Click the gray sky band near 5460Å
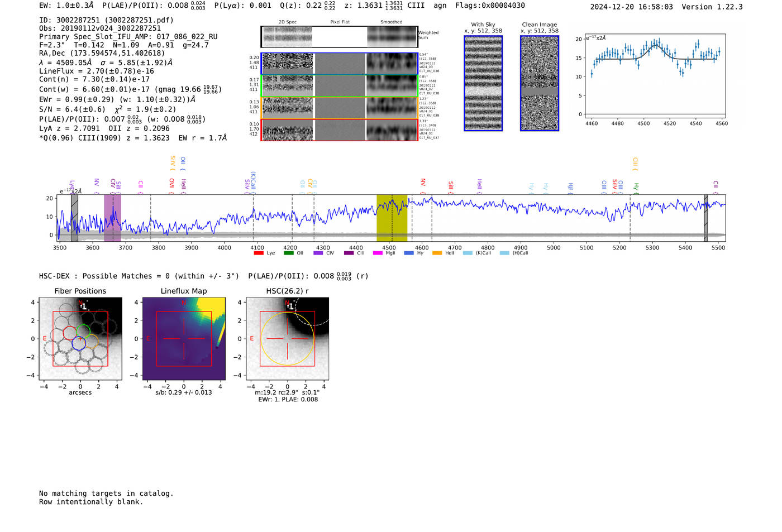 705,218
